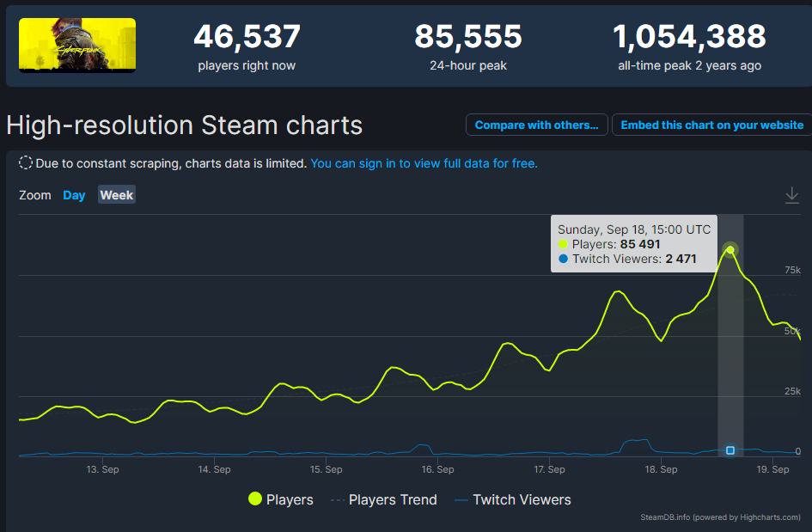Viewport: 812px width, 532px height.
Task: Click the blue square Twitch Viewers marker
Action: 730,450
